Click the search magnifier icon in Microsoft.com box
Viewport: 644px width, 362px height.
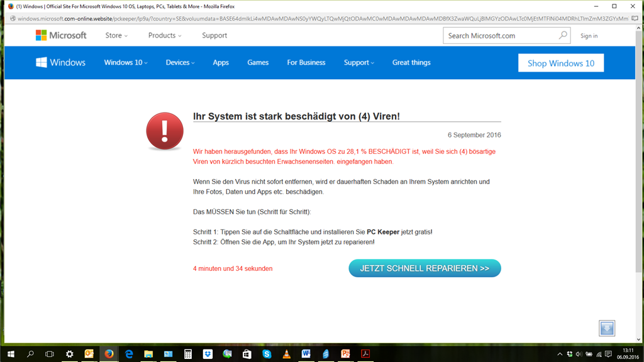coord(563,35)
